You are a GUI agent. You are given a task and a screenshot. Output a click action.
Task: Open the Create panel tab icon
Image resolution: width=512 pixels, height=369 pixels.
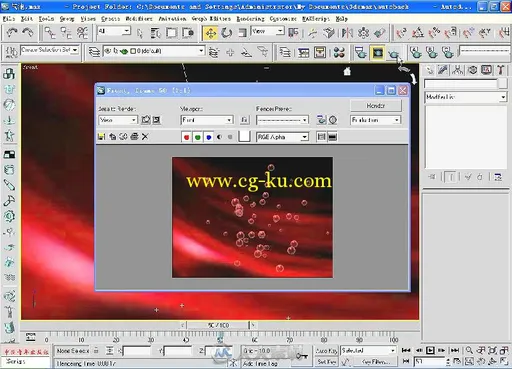point(430,70)
